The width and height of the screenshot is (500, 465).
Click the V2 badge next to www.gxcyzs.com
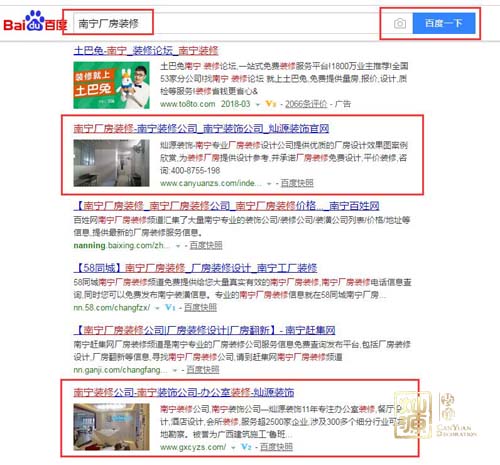(x=246, y=447)
